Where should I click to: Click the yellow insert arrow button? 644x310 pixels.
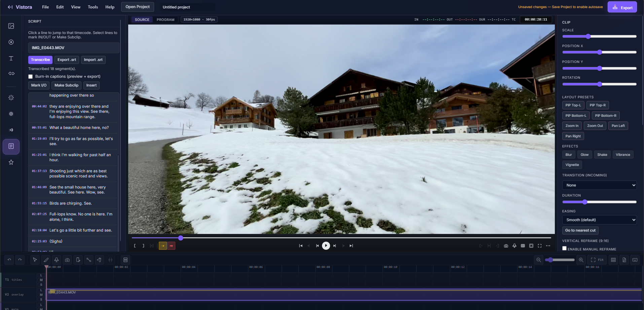coord(163,246)
